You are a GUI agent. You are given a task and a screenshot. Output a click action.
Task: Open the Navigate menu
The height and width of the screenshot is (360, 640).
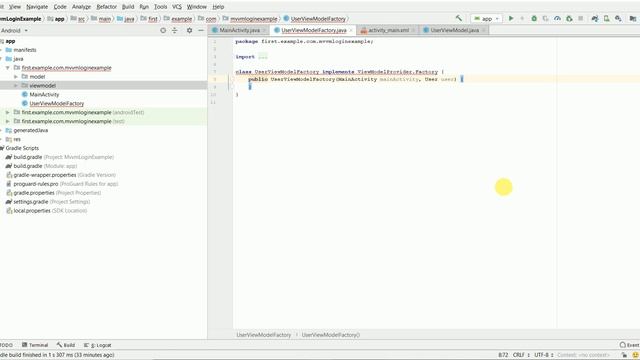tap(37, 7)
